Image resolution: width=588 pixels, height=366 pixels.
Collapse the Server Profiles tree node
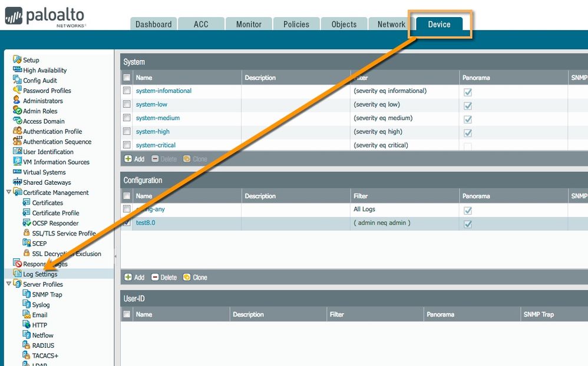(8, 284)
